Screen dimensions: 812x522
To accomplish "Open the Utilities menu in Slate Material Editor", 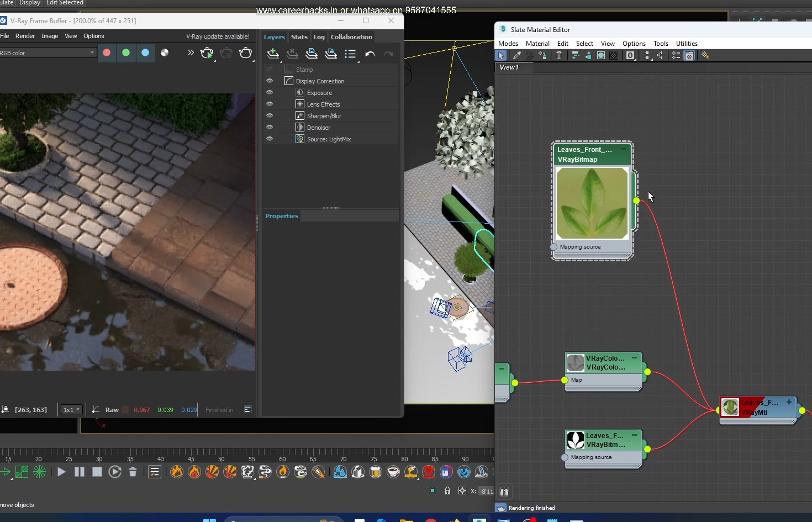I will 687,43.
